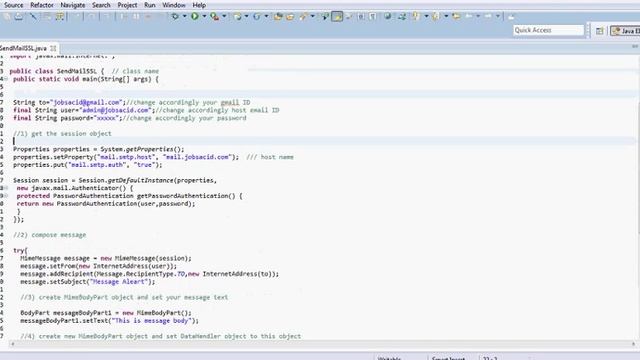Image resolution: width=640 pixels, height=360 pixels.
Task: Click the Open Perspective icon
Action: point(599,31)
